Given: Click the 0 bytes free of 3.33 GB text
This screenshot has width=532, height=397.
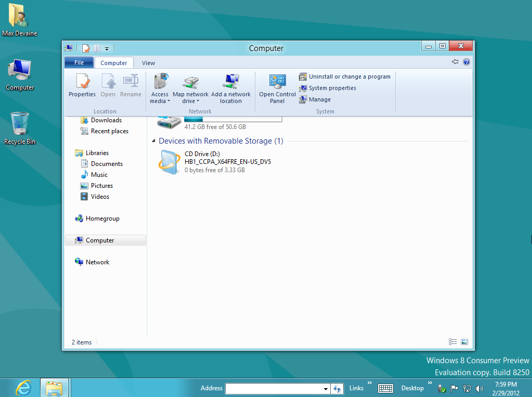Looking at the screenshot, I should coord(214,170).
